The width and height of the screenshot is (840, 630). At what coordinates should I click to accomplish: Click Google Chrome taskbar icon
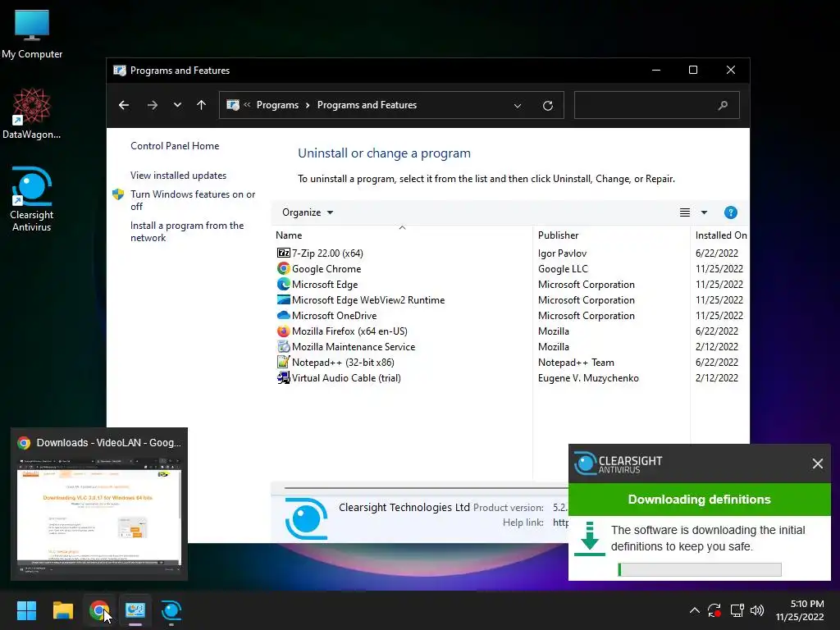[x=99, y=610]
